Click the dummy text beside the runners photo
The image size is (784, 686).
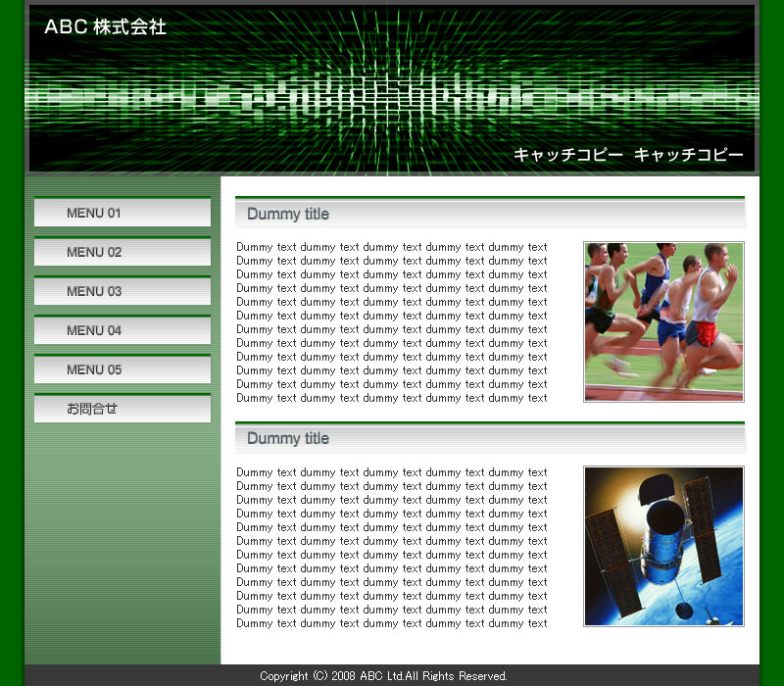(x=392, y=322)
